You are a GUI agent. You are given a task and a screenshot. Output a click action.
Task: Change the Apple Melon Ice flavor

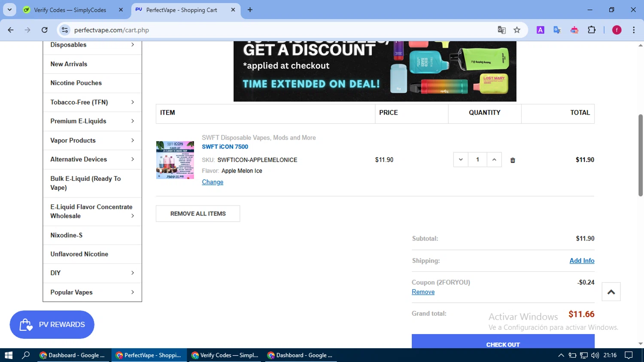coord(213,182)
